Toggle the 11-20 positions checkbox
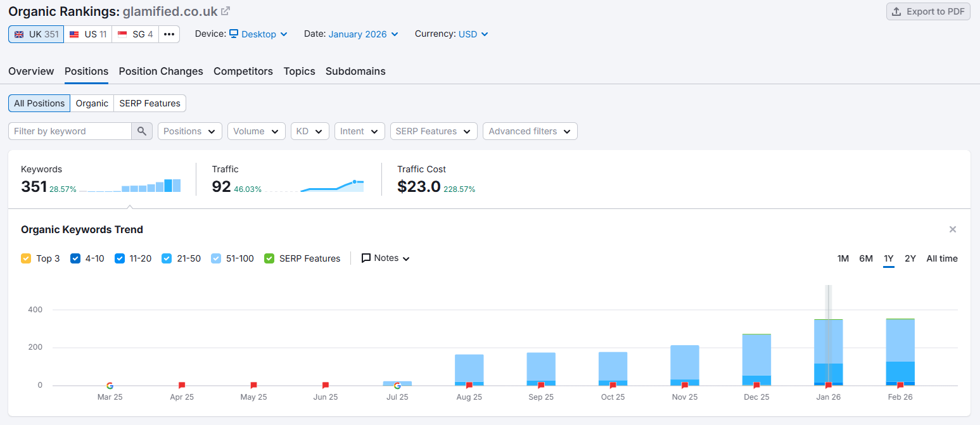This screenshot has height=425, width=980. (120, 258)
